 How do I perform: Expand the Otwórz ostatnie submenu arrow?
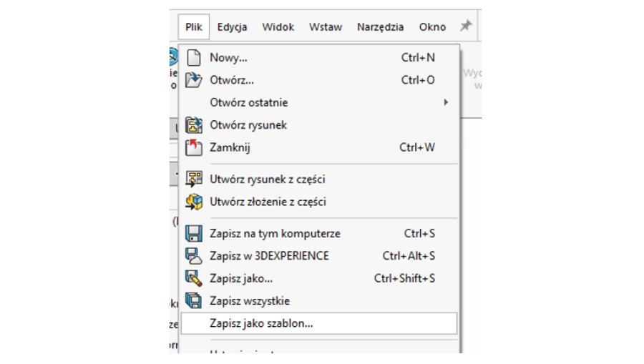click(x=446, y=102)
